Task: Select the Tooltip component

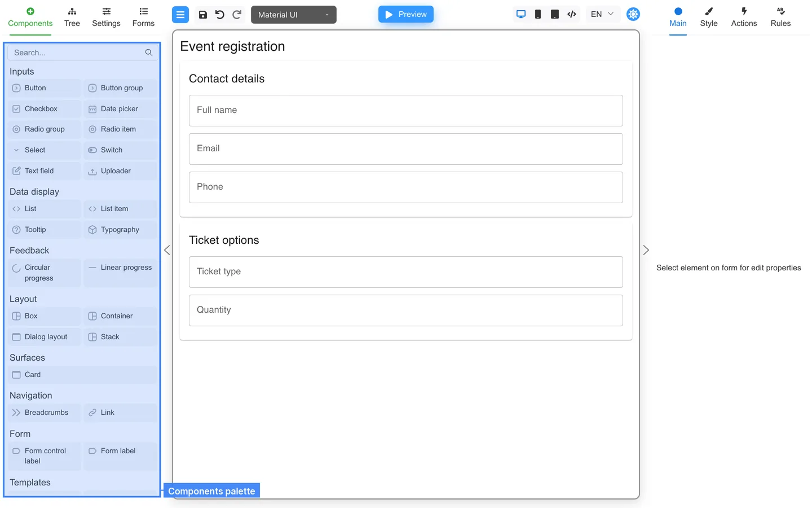Action: coord(44,230)
